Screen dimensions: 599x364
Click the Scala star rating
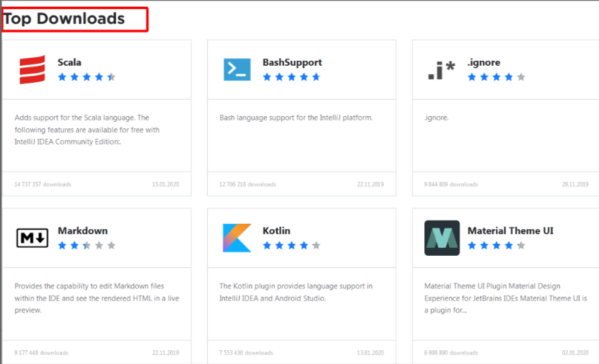[86, 77]
